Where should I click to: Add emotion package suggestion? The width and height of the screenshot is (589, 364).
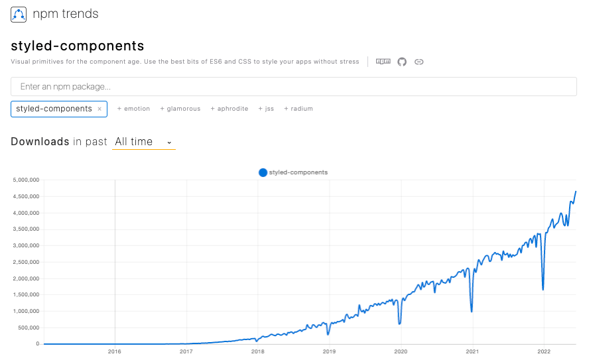[x=133, y=109]
